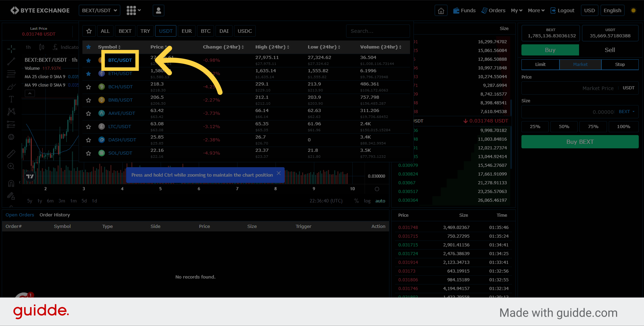Favorite the AAVE/USDT pair star

tap(89, 113)
